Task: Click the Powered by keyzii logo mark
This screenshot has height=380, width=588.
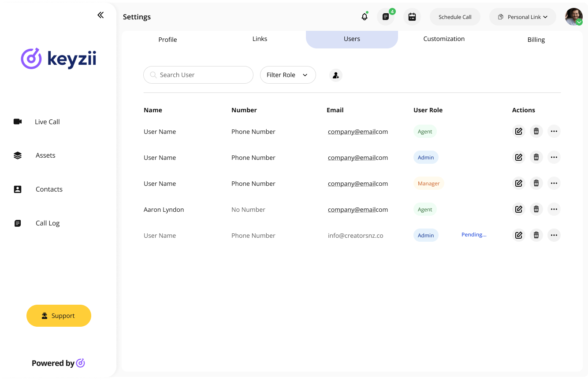Action: 80,363
